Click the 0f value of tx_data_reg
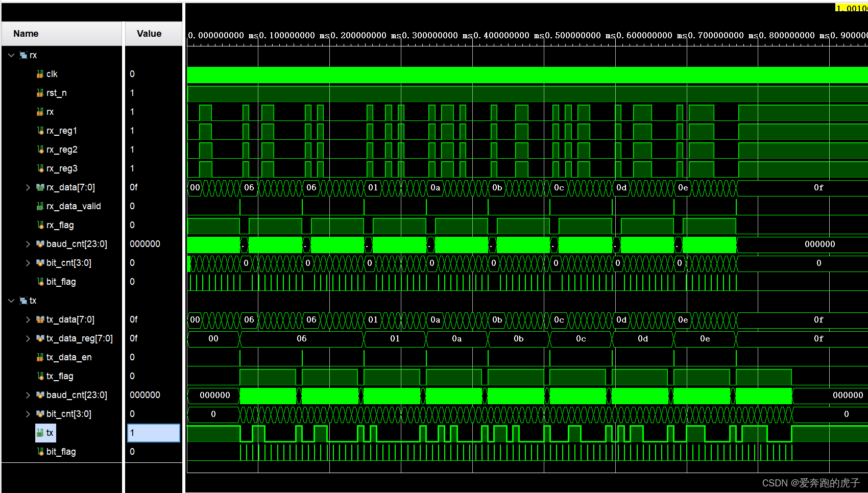Viewport: 868px width, 493px height. (x=134, y=338)
